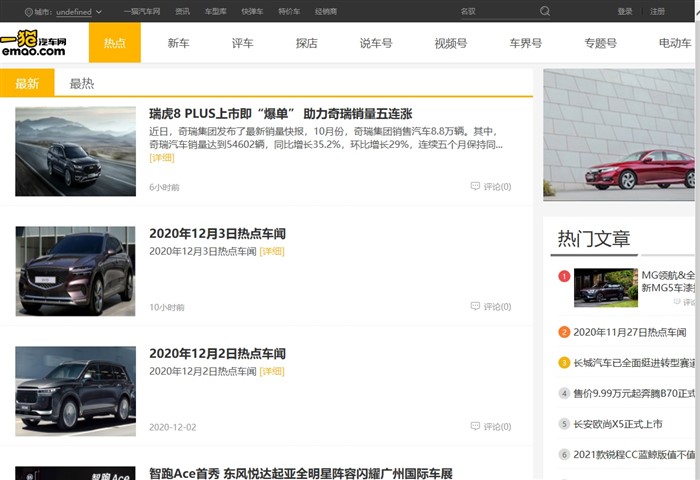This screenshot has height=480, width=700.
Task: Expand the city undefined dropdown
Action: tap(79, 12)
